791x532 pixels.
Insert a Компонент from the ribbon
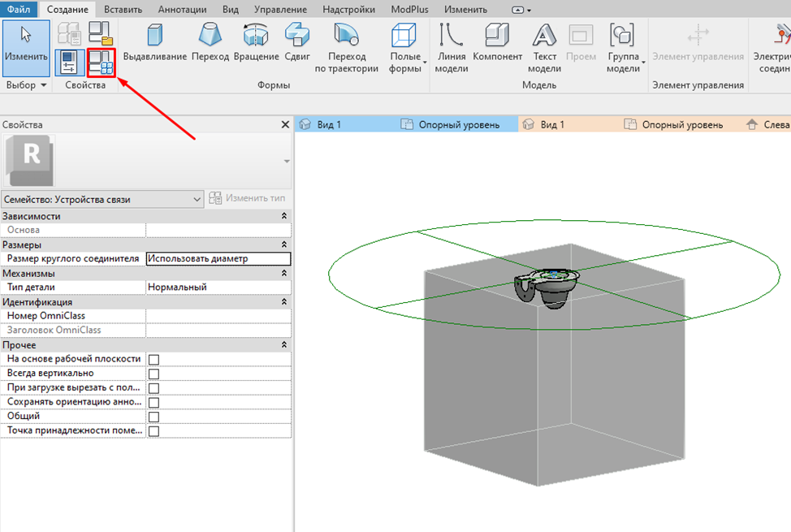[497, 37]
